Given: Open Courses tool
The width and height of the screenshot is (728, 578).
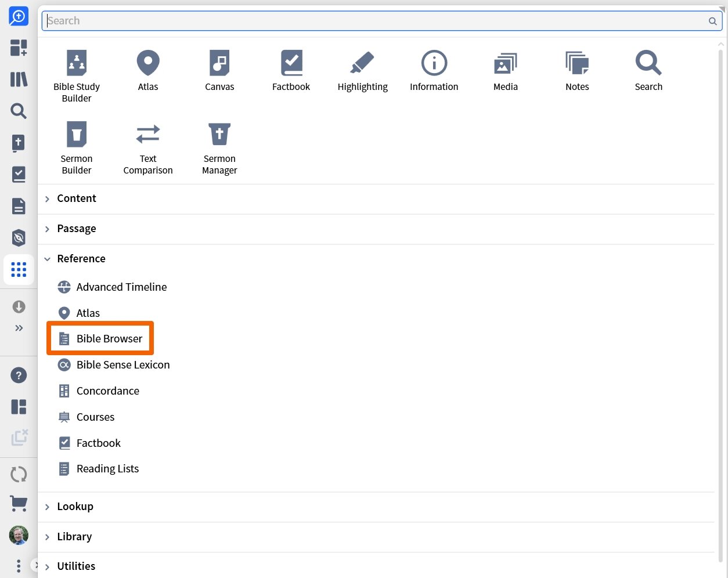Looking at the screenshot, I should pos(86,417).
